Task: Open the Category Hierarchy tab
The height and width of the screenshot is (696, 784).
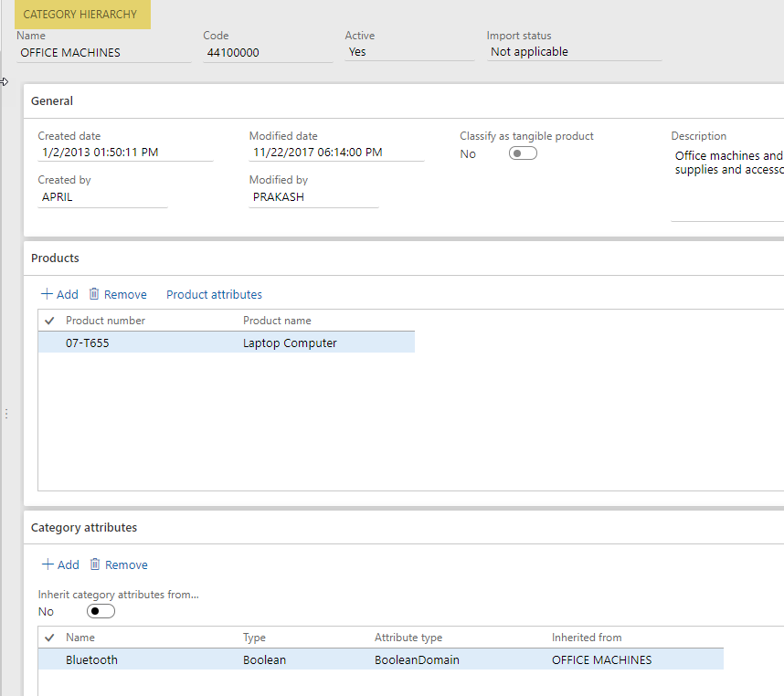Action: (x=80, y=15)
